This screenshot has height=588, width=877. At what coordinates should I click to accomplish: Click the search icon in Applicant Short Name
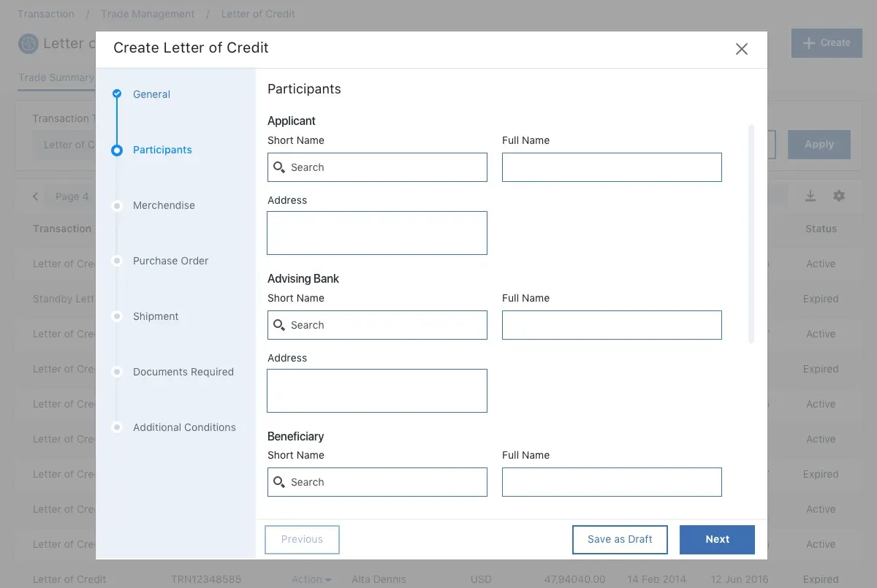click(279, 167)
